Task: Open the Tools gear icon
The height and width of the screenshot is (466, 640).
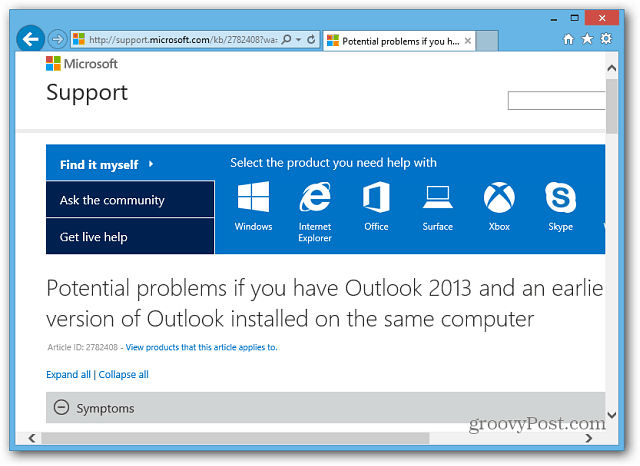Action: click(x=606, y=39)
